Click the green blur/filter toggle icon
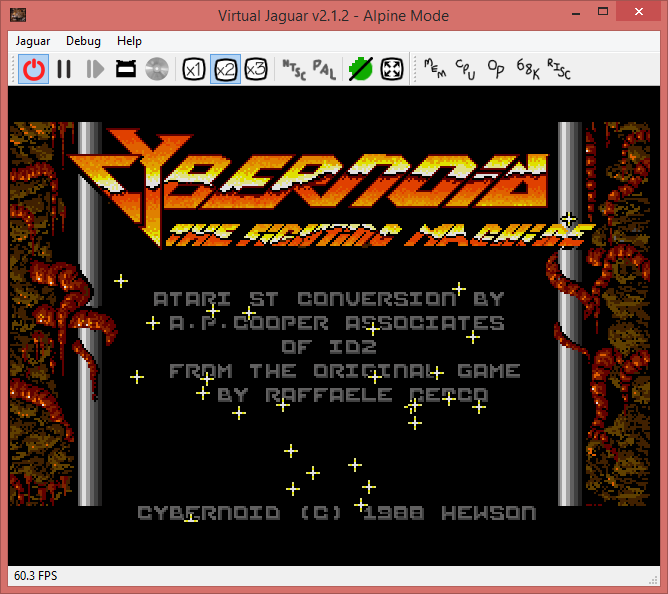 coord(360,69)
